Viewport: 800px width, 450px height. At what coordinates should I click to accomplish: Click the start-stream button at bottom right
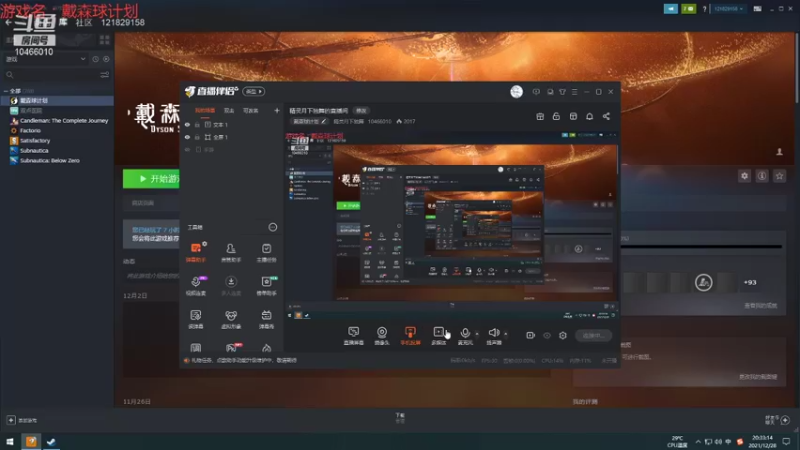tap(593, 335)
